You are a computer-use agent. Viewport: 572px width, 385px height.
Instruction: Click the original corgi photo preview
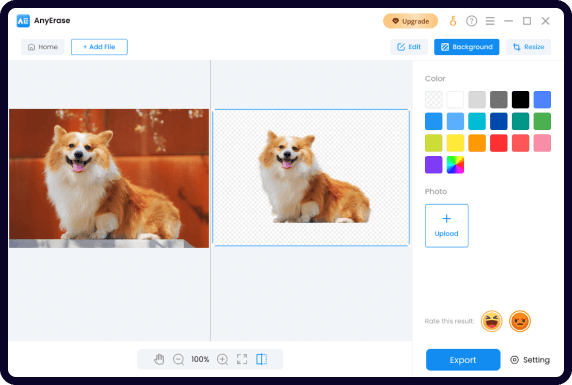(x=109, y=178)
